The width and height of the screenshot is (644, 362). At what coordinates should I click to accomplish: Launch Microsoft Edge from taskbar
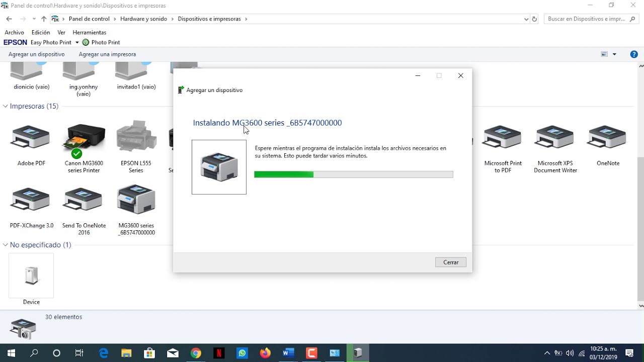pyautogui.click(x=104, y=353)
